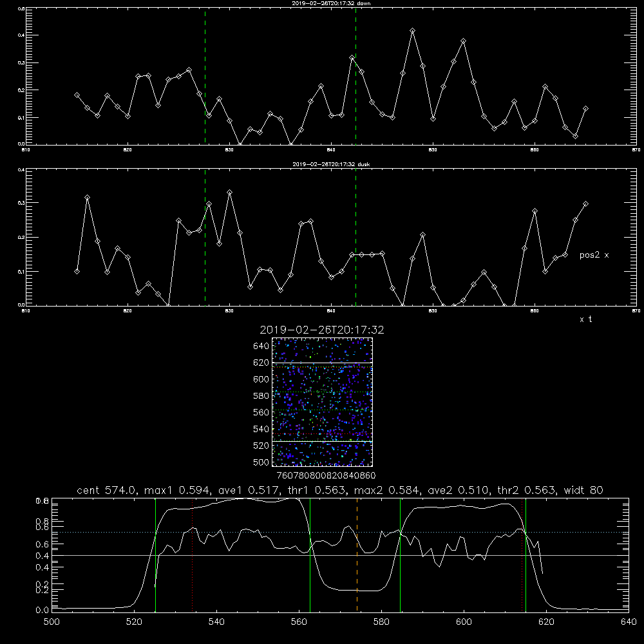Click the solid horizontal 0.4 line in bottom plot

point(340,555)
